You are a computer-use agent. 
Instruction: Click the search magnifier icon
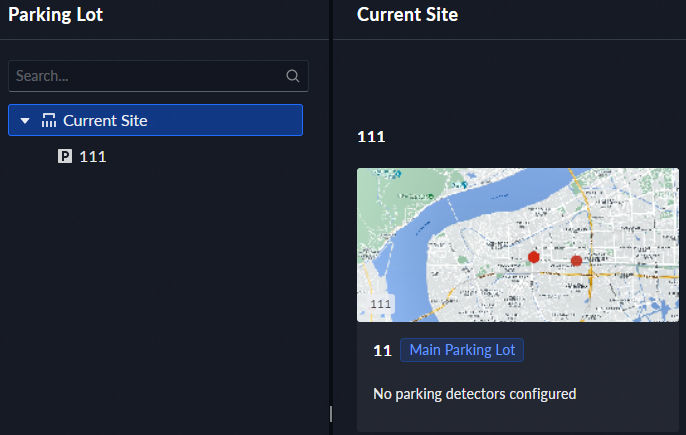tap(292, 76)
